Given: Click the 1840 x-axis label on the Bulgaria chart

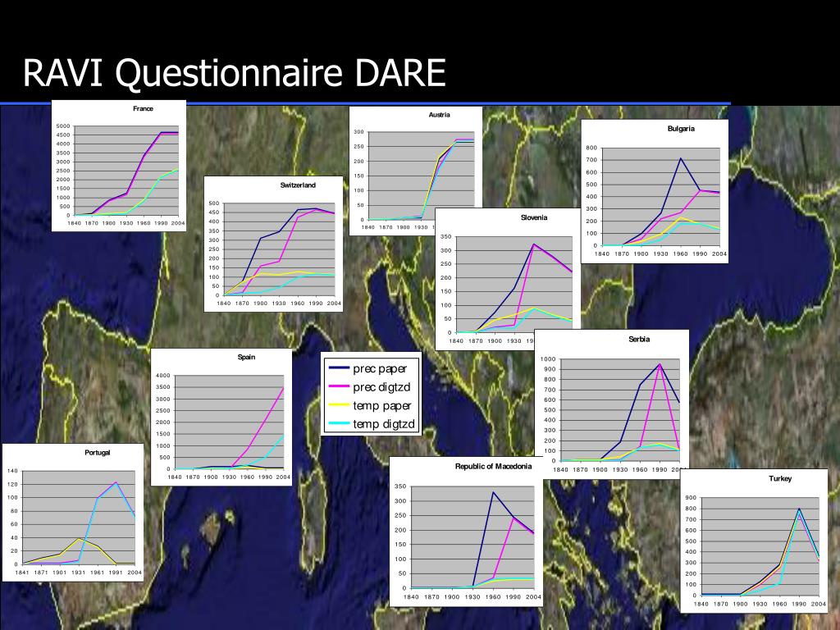Looking at the screenshot, I should (602, 254).
